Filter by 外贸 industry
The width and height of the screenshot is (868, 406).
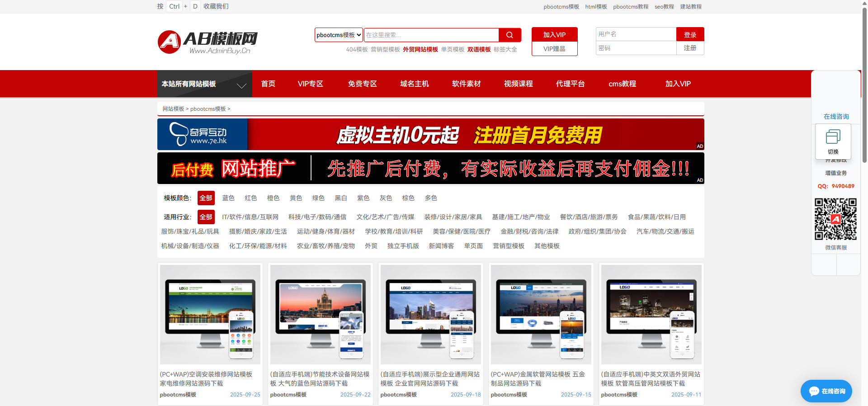371,246
